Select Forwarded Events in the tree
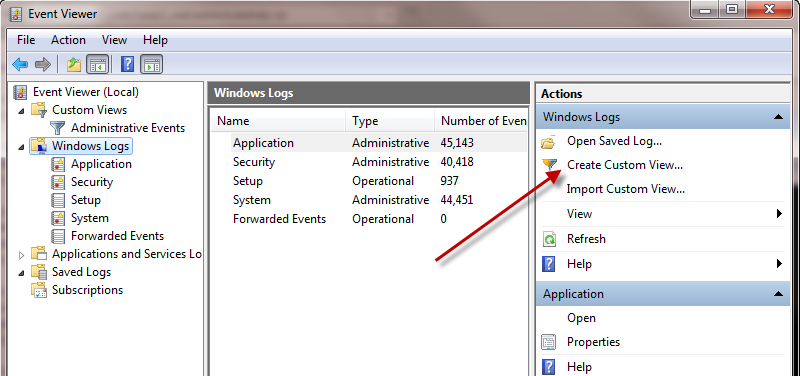The height and width of the screenshot is (376, 800). (x=117, y=236)
